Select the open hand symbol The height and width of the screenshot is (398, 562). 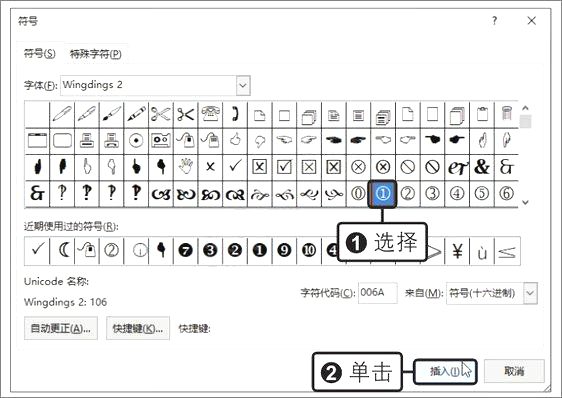[x=186, y=167]
